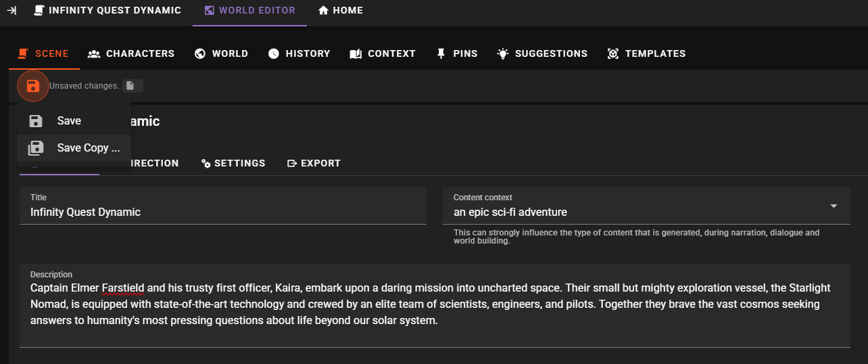The width and height of the screenshot is (868, 364).
Task: Click the orange save floppy disk icon
Action: (x=32, y=86)
